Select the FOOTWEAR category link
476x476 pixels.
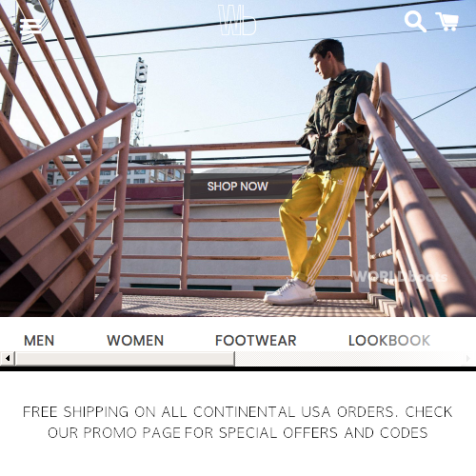[255, 341]
